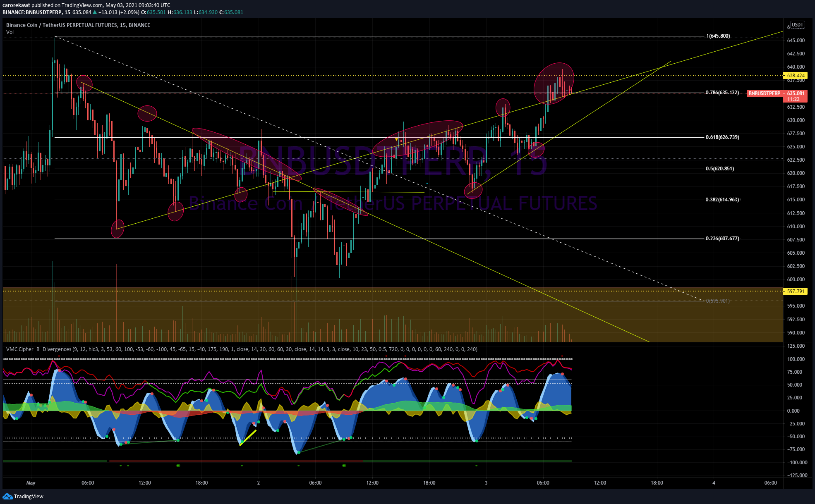Select the 0.786(635.122) Fibonacci label
815x504 pixels.
[722, 93]
